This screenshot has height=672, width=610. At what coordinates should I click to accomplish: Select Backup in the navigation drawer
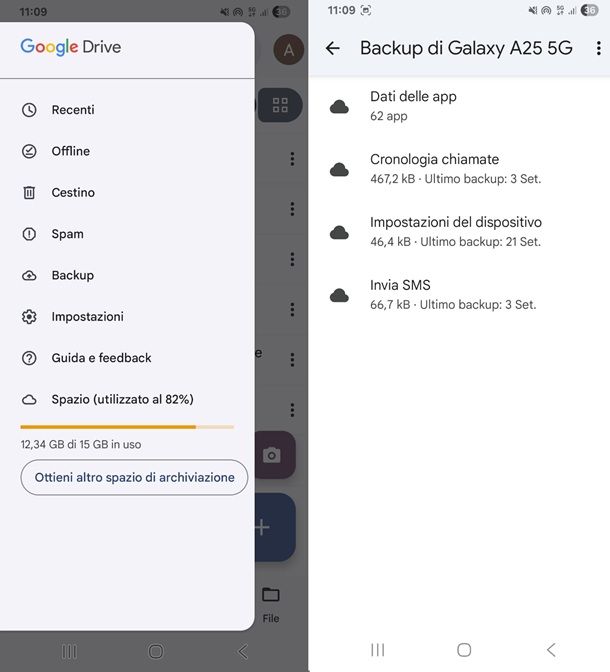point(72,275)
